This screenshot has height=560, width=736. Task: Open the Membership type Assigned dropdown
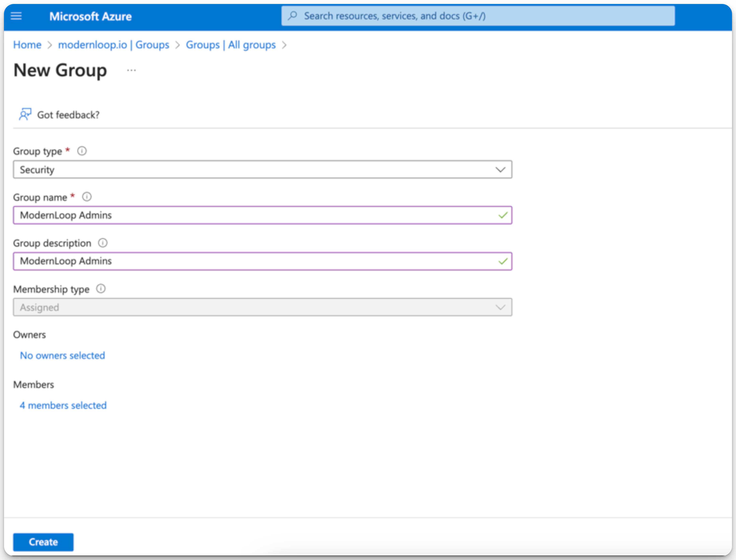(x=263, y=307)
